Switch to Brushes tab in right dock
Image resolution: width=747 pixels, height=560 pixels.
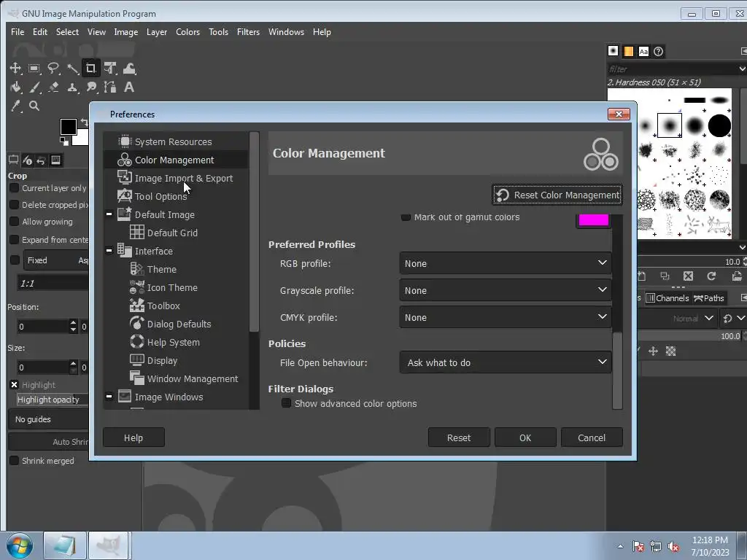tap(613, 51)
